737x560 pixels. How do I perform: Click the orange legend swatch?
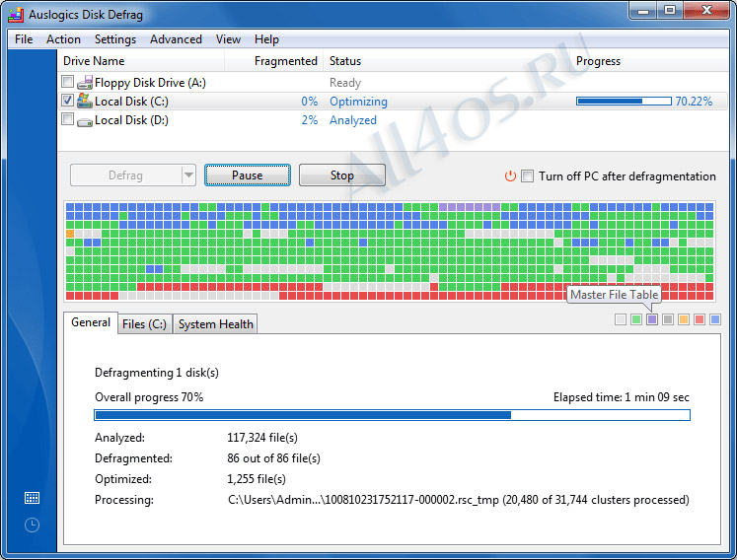(x=684, y=319)
